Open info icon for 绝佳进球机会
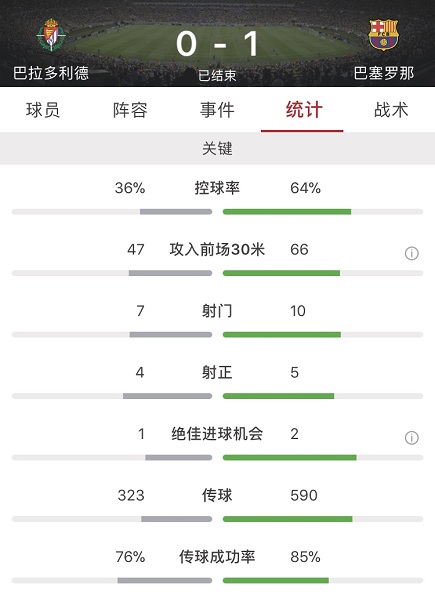Viewport: 435px width, 595px height. pyautogui.click(x=411, y=438)
